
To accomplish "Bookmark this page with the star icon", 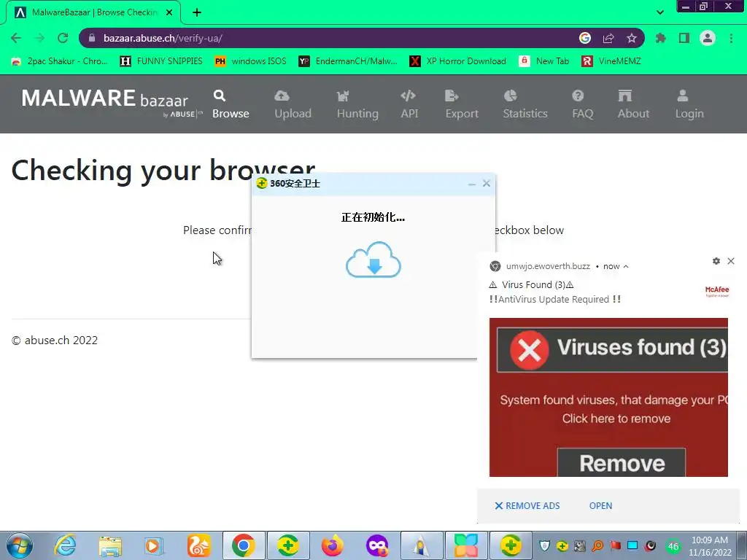I will click(x=632, y=38).
